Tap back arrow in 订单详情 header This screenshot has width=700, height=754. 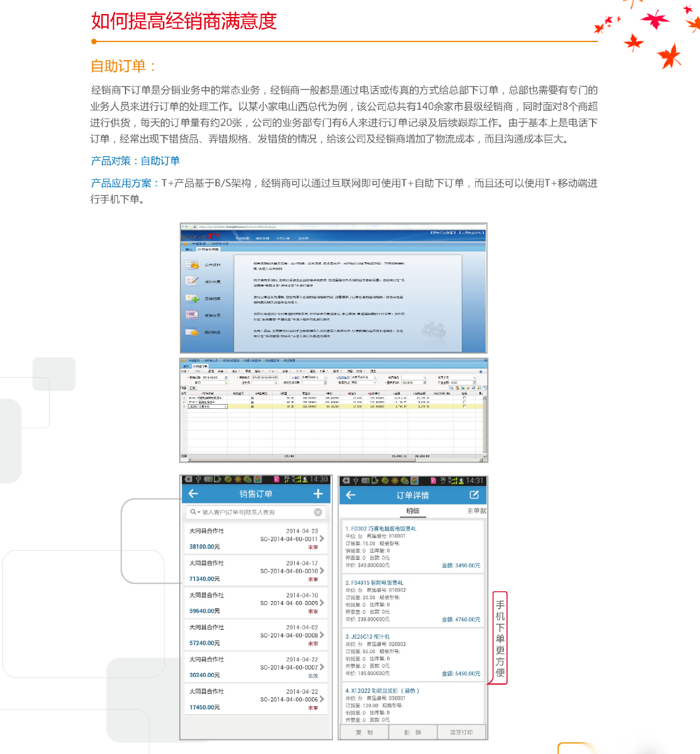[350, 495]
